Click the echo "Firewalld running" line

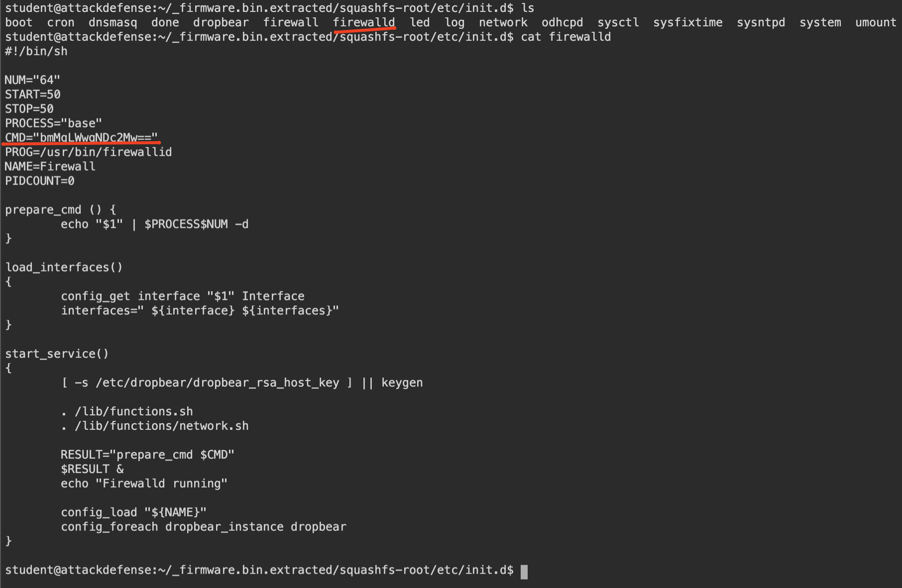[x=144, y=484]
